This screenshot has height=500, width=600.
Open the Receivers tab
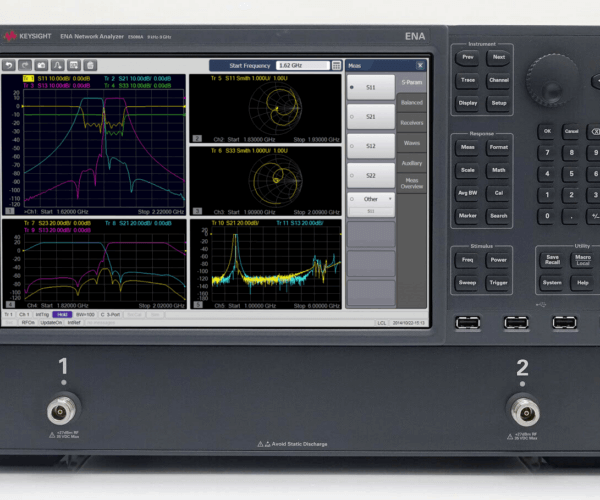(x=412, y=123)
